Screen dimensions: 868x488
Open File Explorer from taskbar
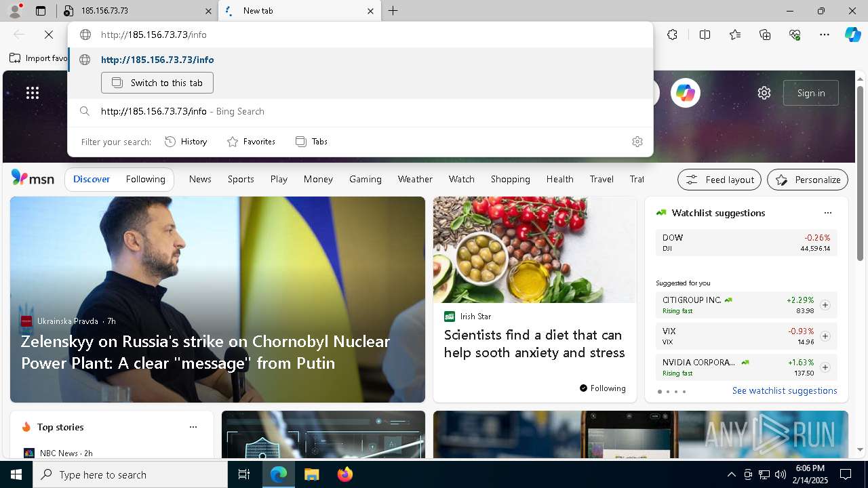(311, 474)
